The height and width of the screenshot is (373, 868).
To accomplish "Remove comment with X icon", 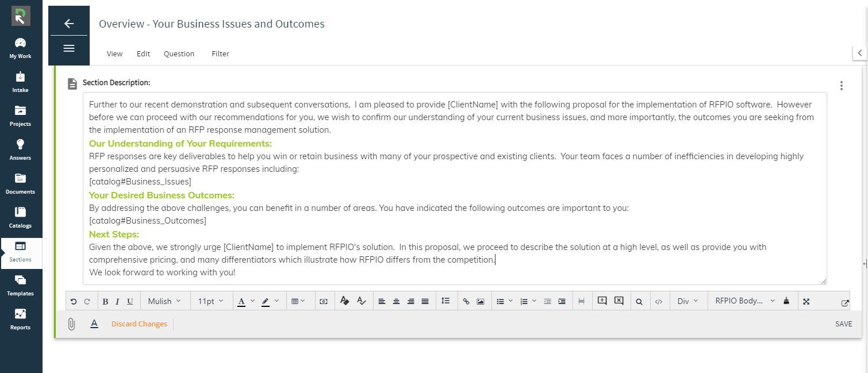I will tap(619, 301).
